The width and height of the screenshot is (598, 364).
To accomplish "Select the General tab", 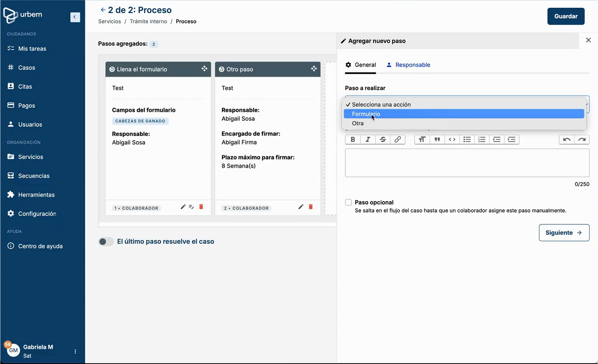I will [x=360, y=65].
